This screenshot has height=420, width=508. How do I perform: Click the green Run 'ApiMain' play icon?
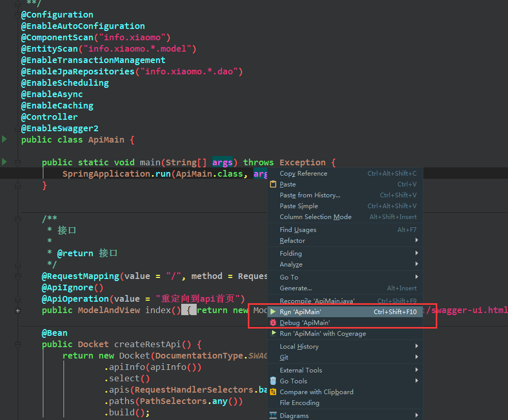tap(273, 312)
